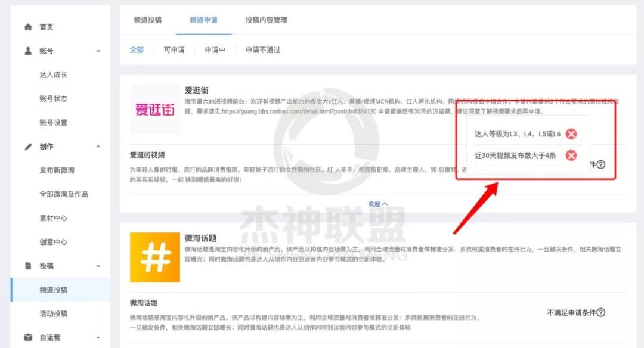Click the pencil icon beside 创作

(x=28, y=147)
